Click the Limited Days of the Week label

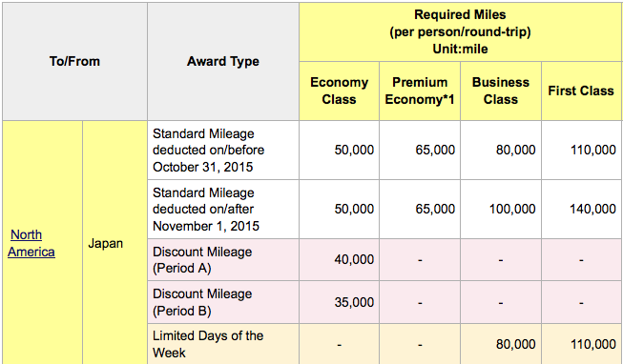(x=208, y=344)
